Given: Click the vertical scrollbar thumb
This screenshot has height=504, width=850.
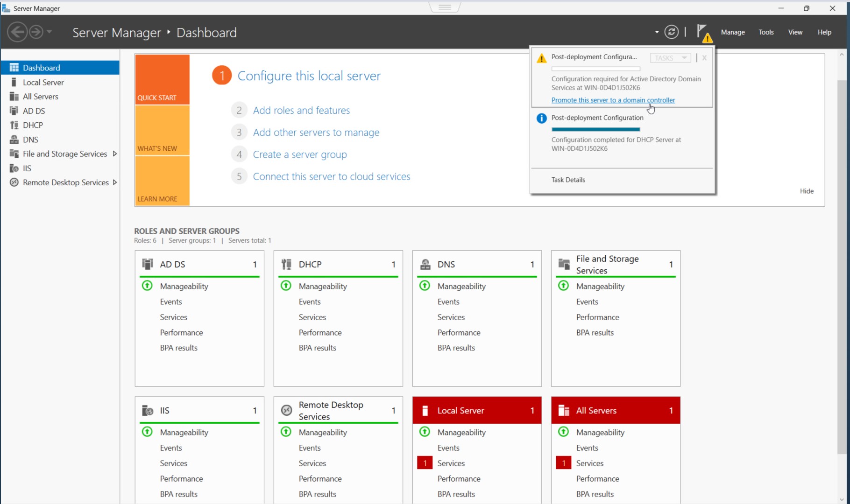Looking at the screenshot, I should point(842,266).
